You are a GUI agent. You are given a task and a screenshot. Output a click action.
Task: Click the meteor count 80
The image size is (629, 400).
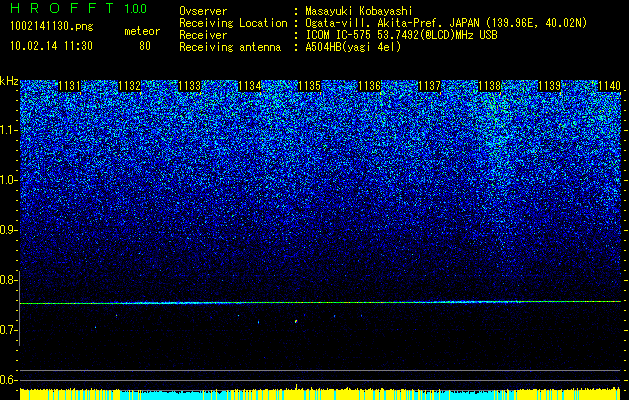click(x=145, y=46)
